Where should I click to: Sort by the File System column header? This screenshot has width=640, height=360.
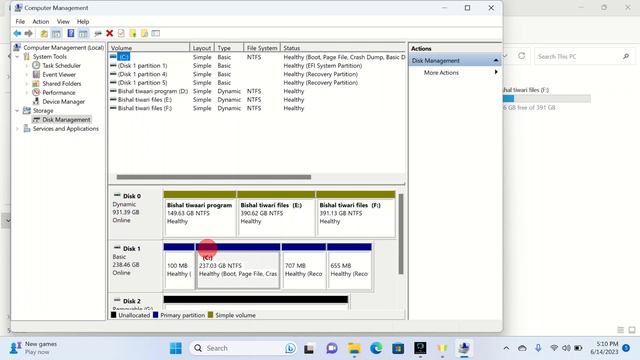(262, 48)
